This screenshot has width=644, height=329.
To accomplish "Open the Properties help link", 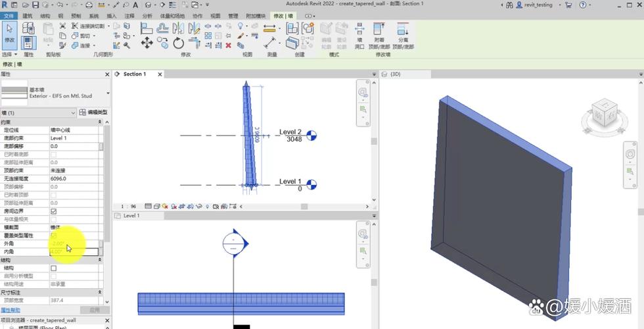I will (11, 309).
